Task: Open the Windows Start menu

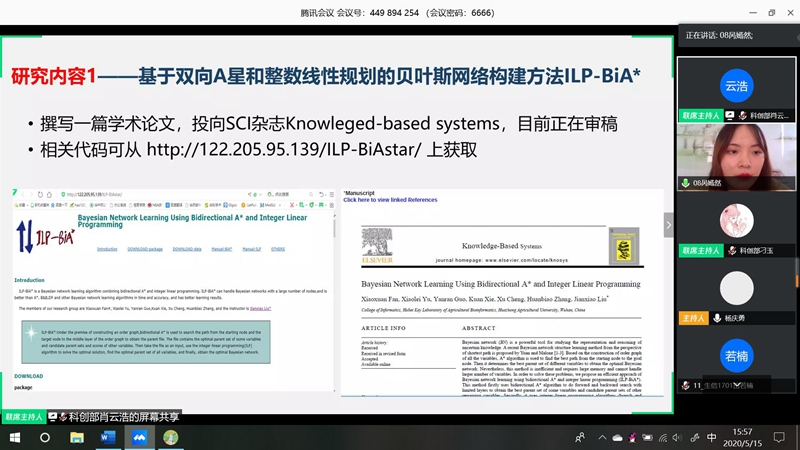Action: click(15, 437)
